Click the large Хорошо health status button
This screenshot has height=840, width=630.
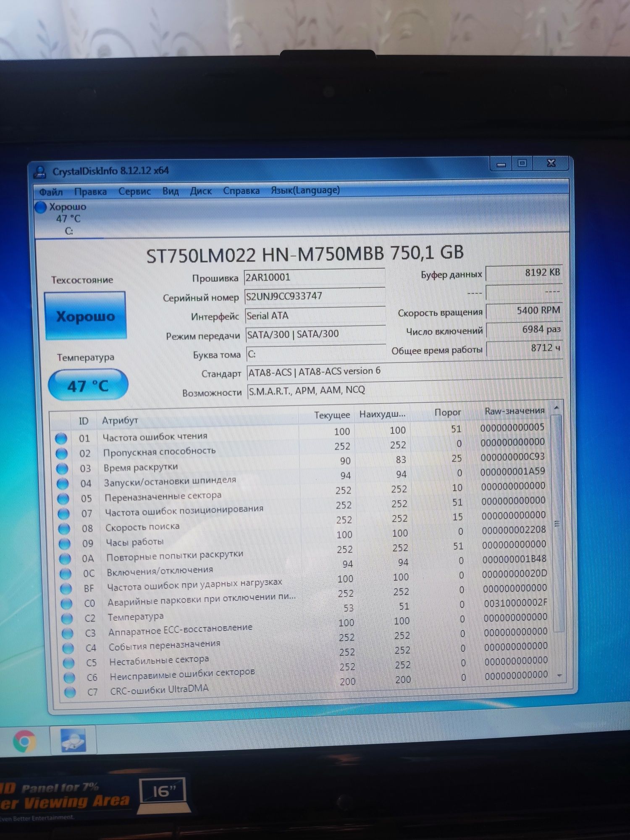click(x=85, y=316)
